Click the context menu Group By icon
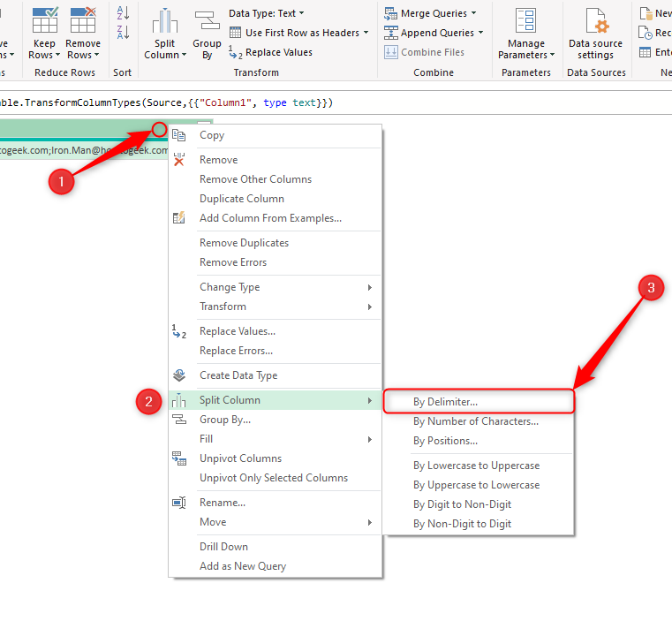 178,419
